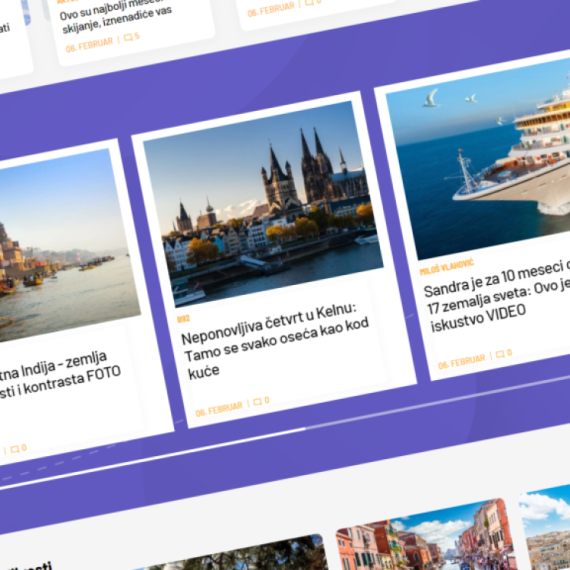This screenshot has width=570, height=570.
Task: Open headline "Neponovljiva četvrt u Kelnu"
Action: click(276, 341)
